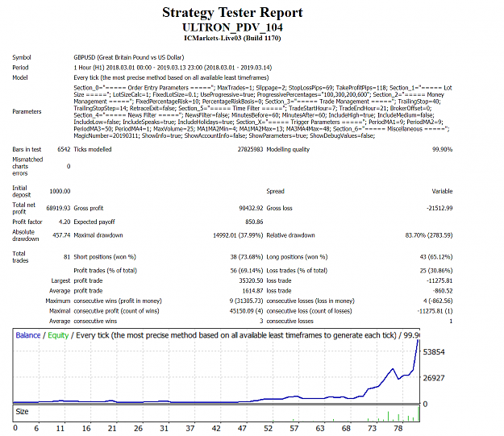Click the Size label in the volume panel
Viewport: 504px width, 436px height.
pyautogui.click(x=23, y=412)
